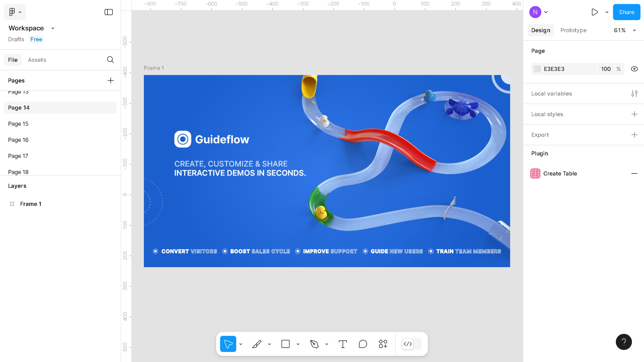Open the Assets tab
Screen dimensions: 644x362
[37, 60]
